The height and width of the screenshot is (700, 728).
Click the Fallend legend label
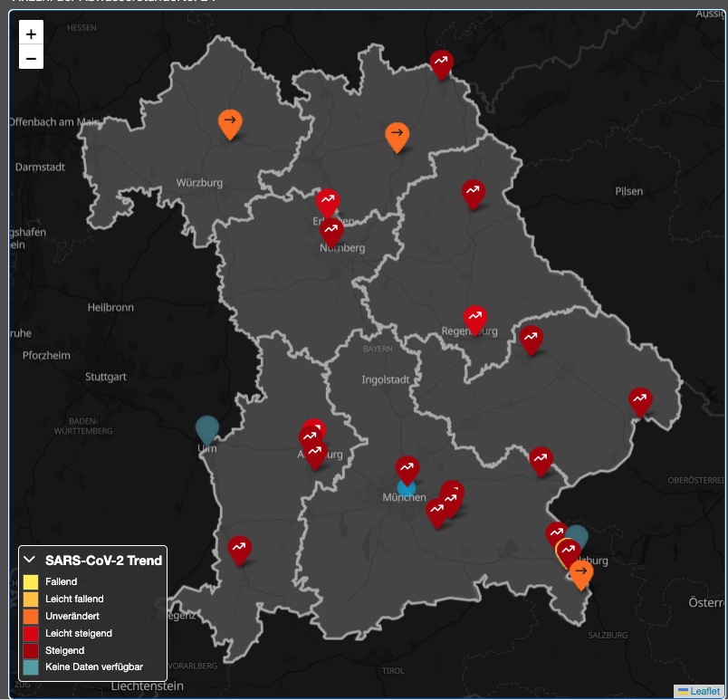point(62,581)
